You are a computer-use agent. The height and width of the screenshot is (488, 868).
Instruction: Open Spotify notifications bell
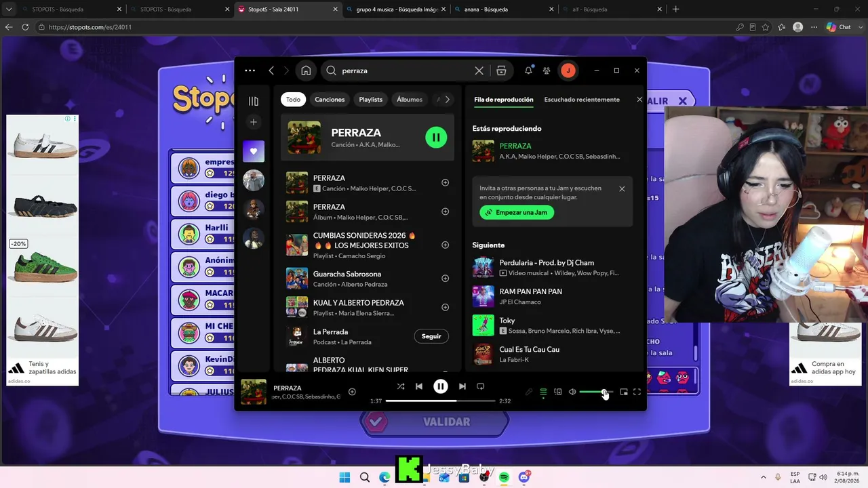(528, 70)
